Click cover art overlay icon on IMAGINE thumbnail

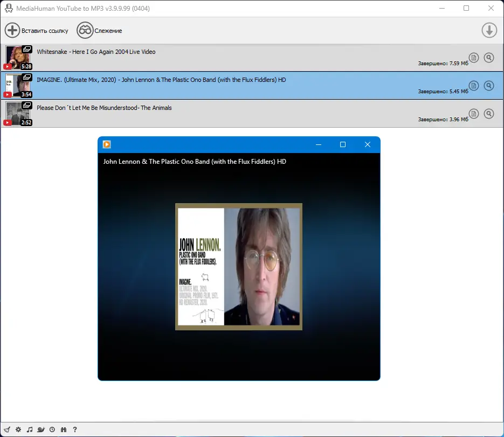27,77
